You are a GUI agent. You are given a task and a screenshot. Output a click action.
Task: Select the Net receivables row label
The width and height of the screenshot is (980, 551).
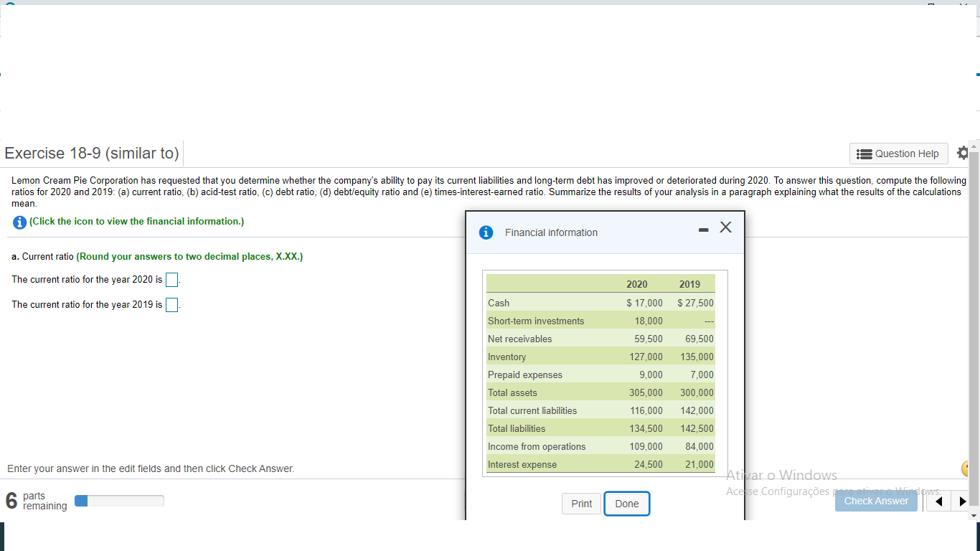[520, 339]
